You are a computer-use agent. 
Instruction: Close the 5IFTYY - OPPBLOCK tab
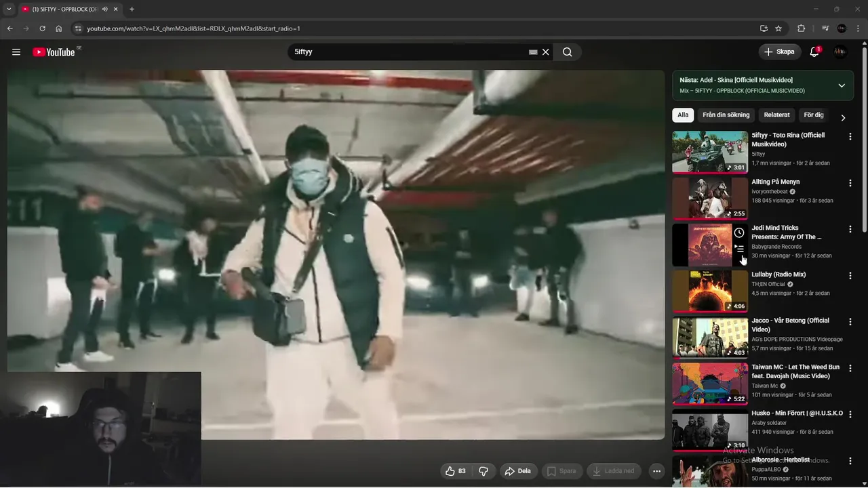pos(115,9)
